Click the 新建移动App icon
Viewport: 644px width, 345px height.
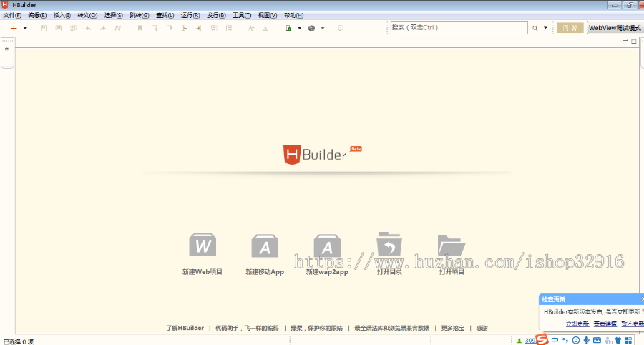click(265, 246)
